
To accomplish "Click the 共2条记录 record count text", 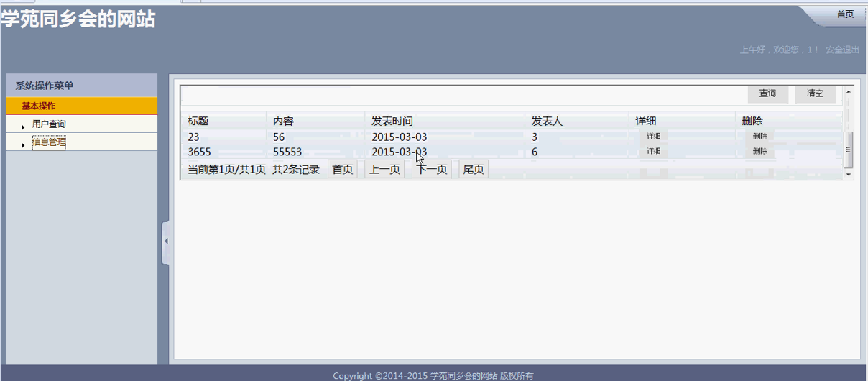I will pyautogui.click(x=296, y=170).
